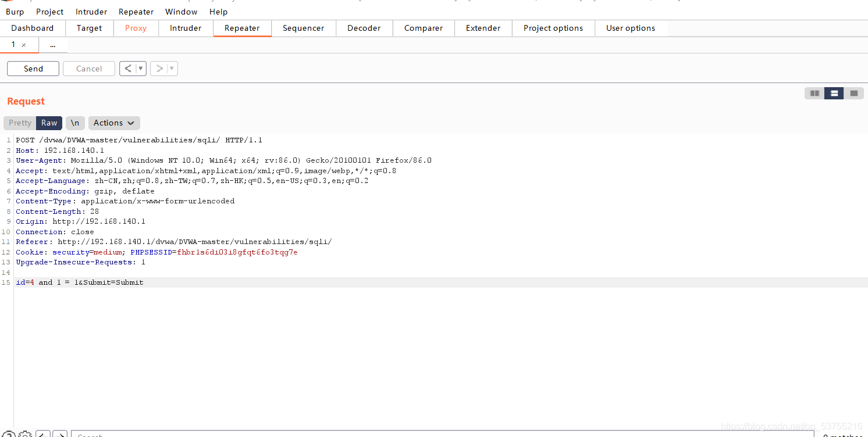
Task: Switch to the Sequencer tab
Action: click(x=303, y=28)
